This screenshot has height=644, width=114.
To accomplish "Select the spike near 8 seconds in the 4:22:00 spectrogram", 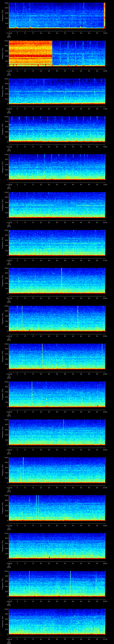I will (x=22, y=316).
